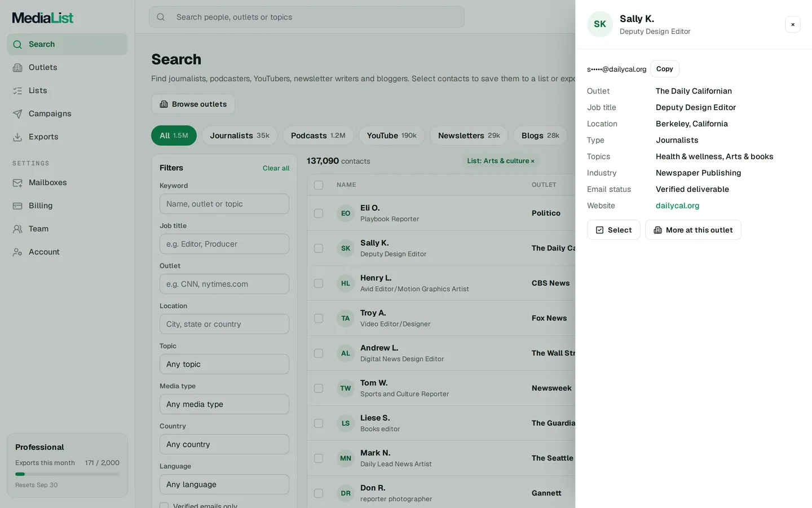Screen dimensions: 812x508
Task: Open Team settings
Action: pos(67,229)
